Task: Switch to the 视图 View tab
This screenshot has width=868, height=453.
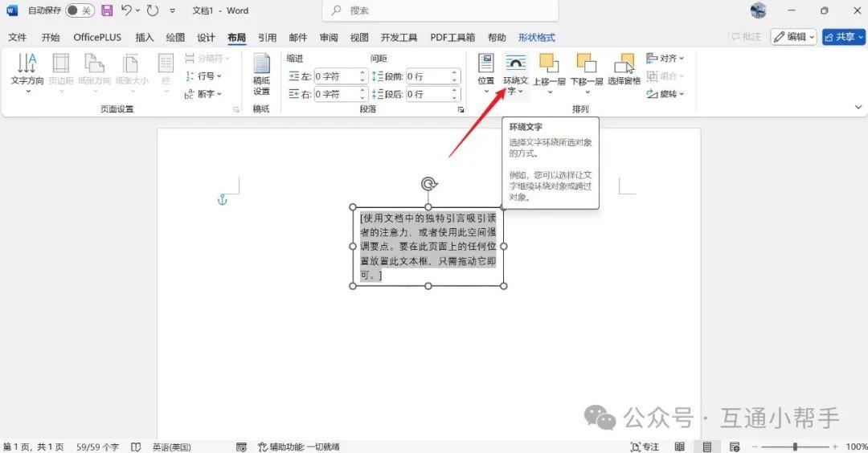Action: (359, 37)
